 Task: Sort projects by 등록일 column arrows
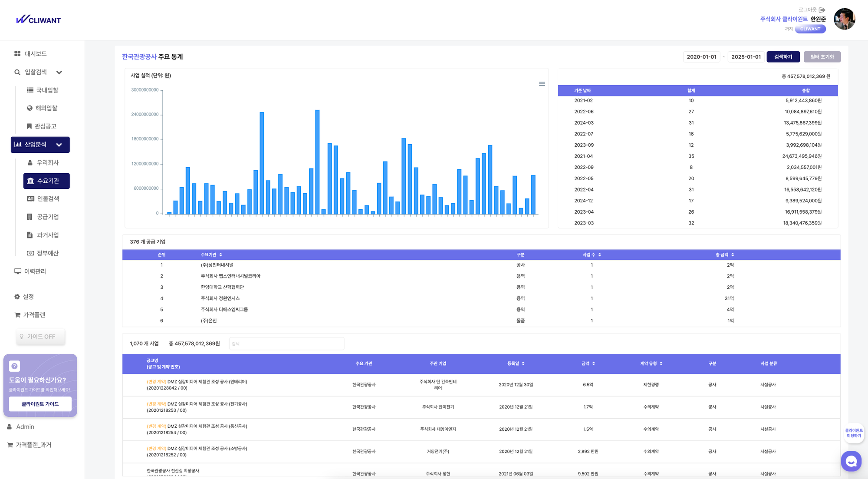point(523,363)
